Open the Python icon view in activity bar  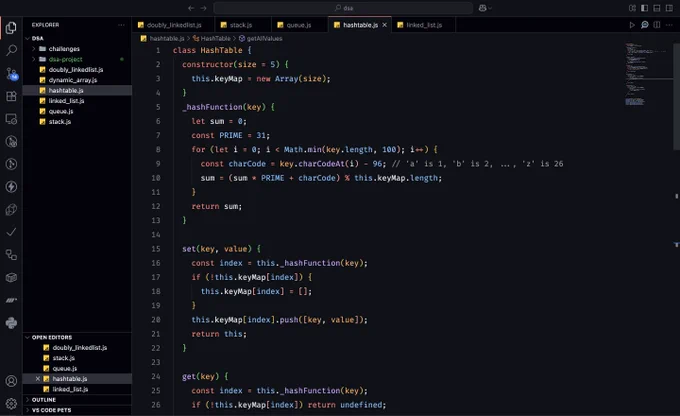11,322
